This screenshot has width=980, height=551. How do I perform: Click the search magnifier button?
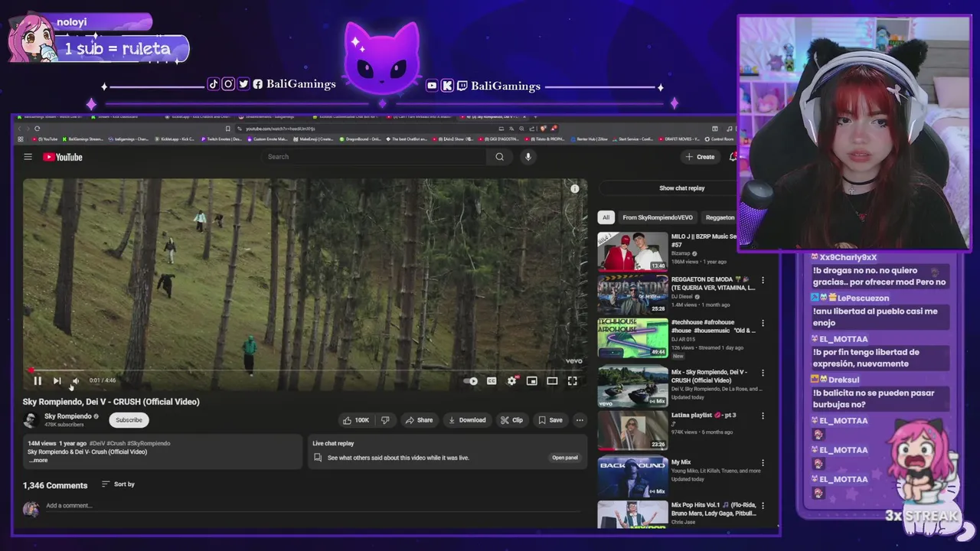point(499,157)
